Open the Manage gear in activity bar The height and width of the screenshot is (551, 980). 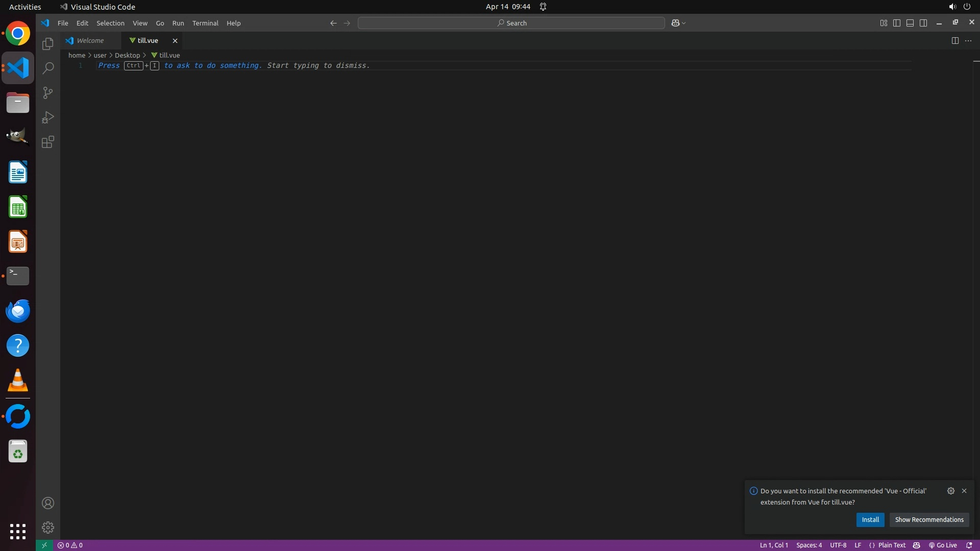(x=47, y=527)
